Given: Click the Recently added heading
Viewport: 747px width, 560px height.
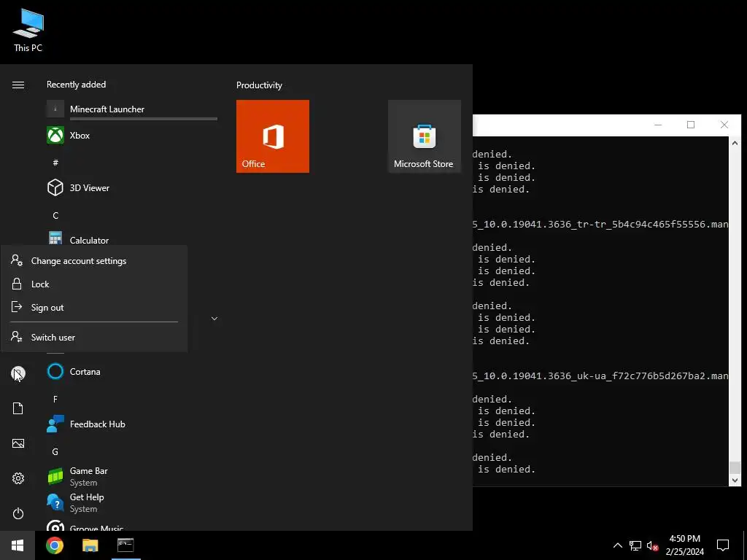Looking at the screenshot, I should (x=76, y=85).
